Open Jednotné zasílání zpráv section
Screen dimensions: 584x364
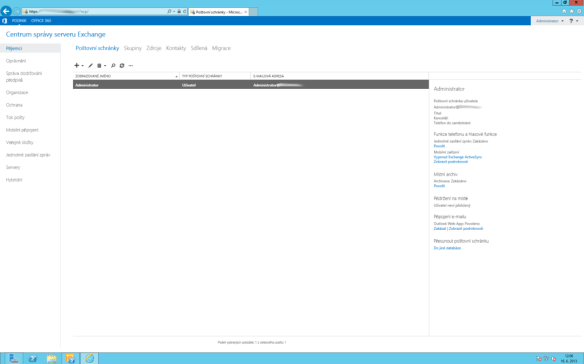28,155
